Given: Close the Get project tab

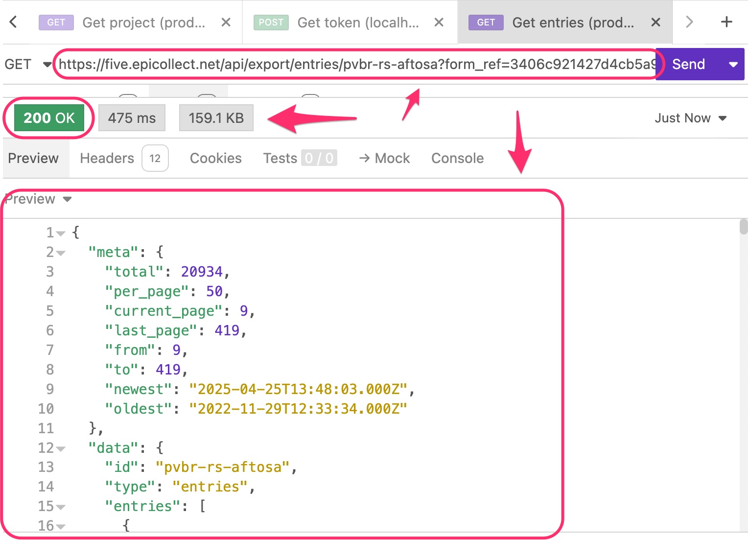Looking at the screenshot, I should [x=226, y=23].
